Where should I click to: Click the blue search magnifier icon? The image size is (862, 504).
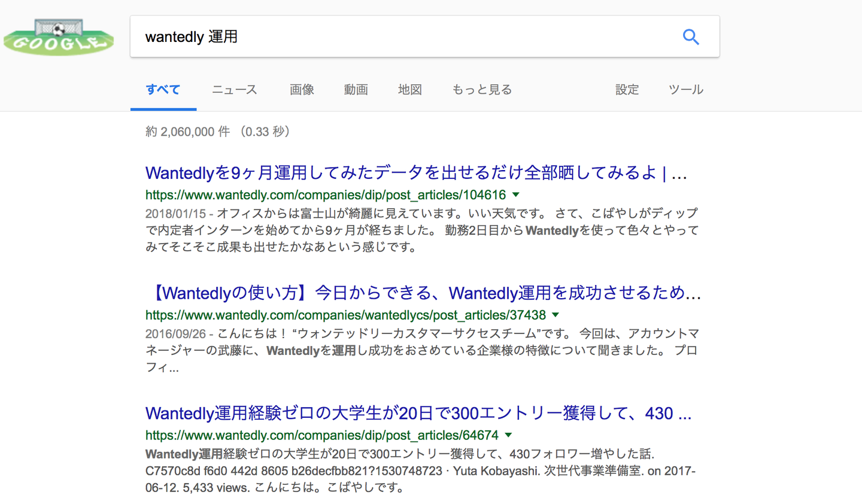(x=691, y=37)
